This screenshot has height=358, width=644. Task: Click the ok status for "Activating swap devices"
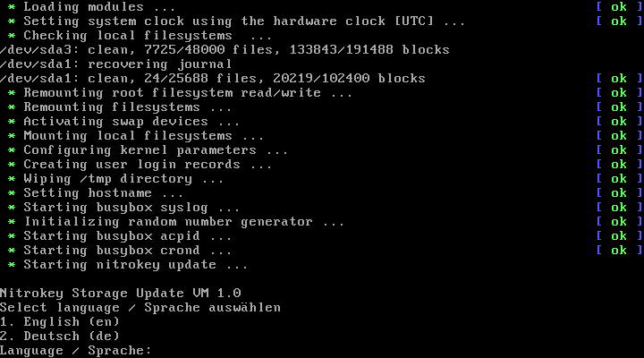(x=618, y=122)
